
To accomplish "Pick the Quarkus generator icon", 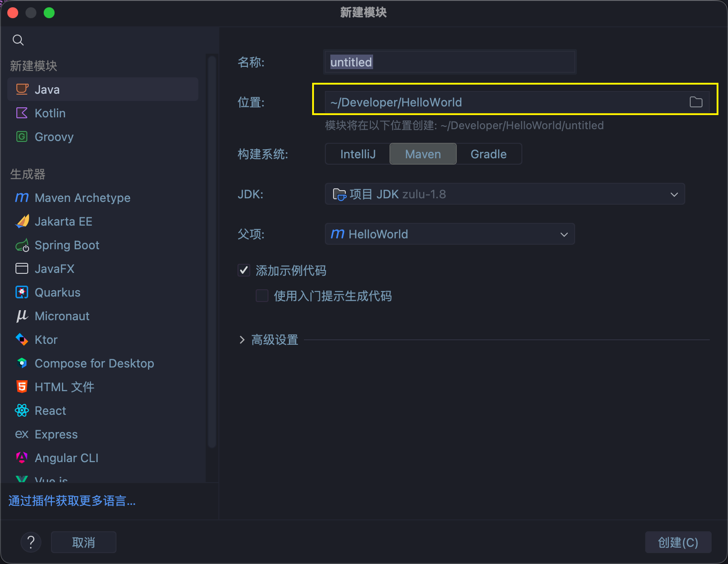I will click(22, 292).
